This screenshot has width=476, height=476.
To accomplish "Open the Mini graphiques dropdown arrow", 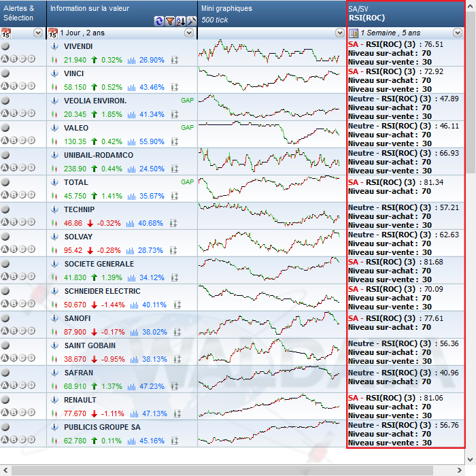I will click(x=340, y=33).
